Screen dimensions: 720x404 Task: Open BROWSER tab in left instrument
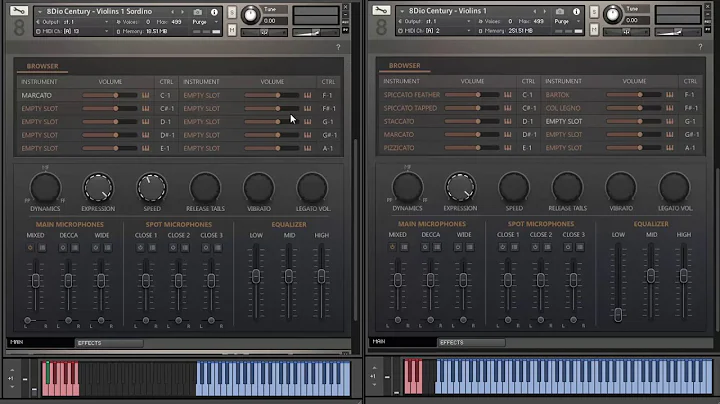point(42,66)
